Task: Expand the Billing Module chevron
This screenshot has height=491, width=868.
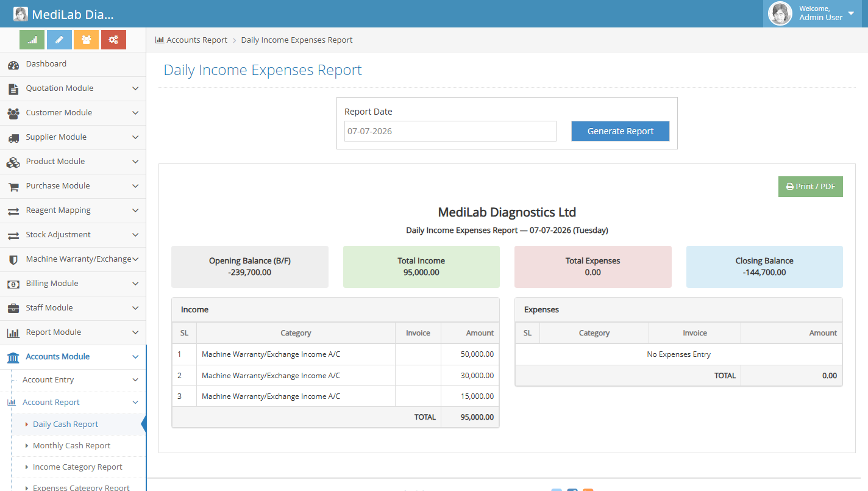Action: point(135,284)
